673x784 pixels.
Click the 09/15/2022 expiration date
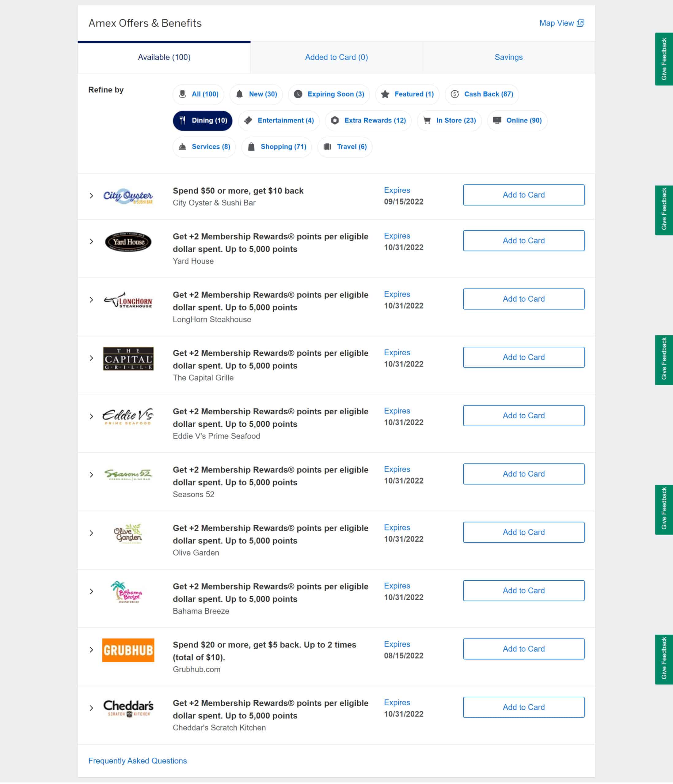pyautogui.click(x=403, y=202)
